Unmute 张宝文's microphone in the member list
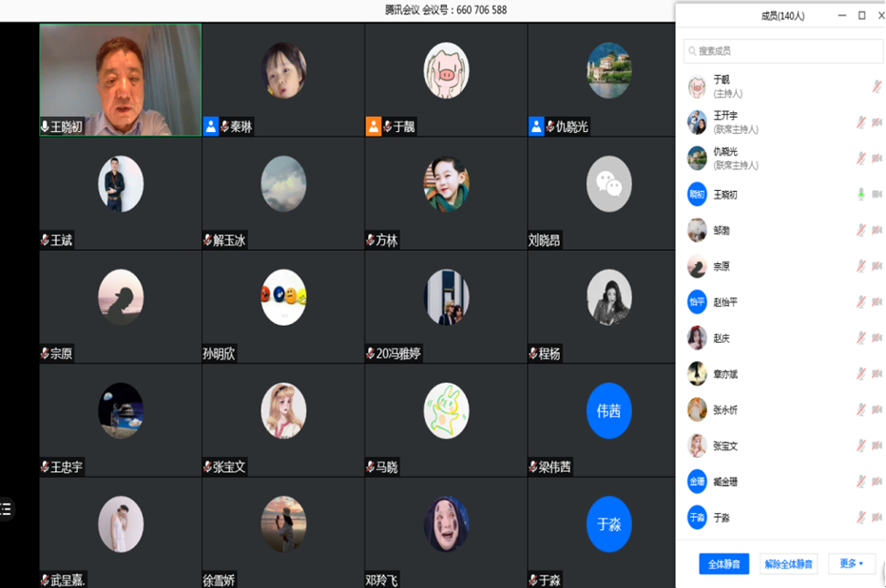Viewport: 886px width, 588px height. (x=861, y=446)
